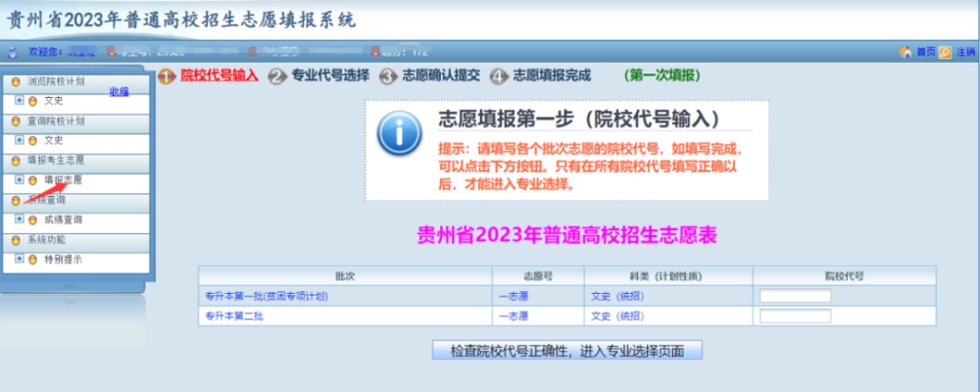Click the 首页 home icon

pyautogui.click(x=905, y=53)
